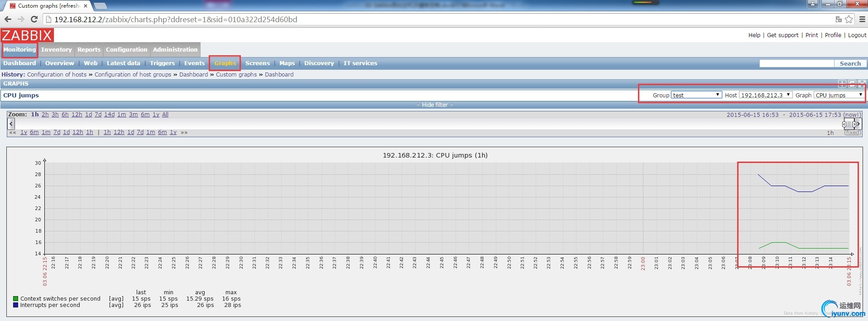Click the Print link
Viewport: 868px width, 321px height.
(812, 35)
